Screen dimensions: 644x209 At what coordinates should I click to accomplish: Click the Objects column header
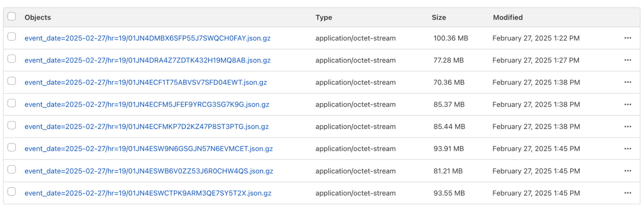point(38,17)
